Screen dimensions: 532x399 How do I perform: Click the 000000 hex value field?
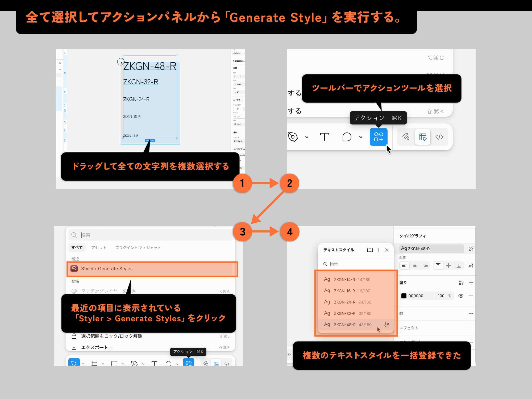point(416,296)
